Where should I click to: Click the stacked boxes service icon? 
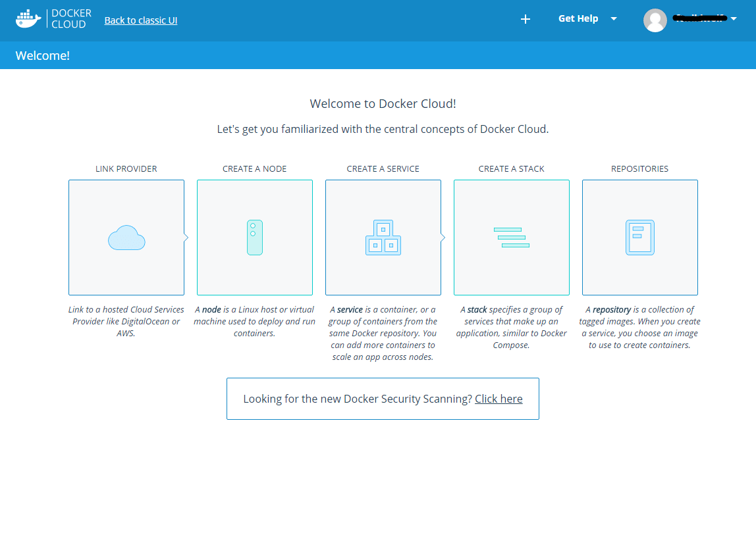coord(383,238)
